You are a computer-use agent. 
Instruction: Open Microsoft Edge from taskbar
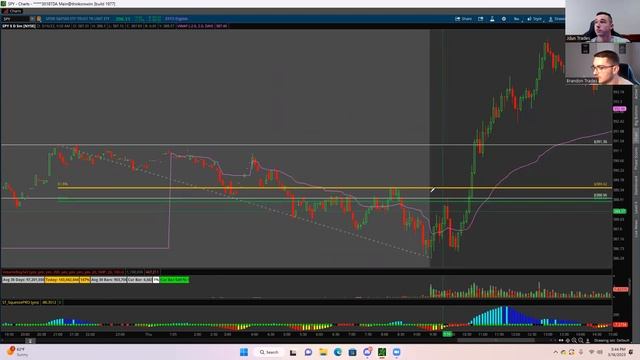(x=338, y=352)
